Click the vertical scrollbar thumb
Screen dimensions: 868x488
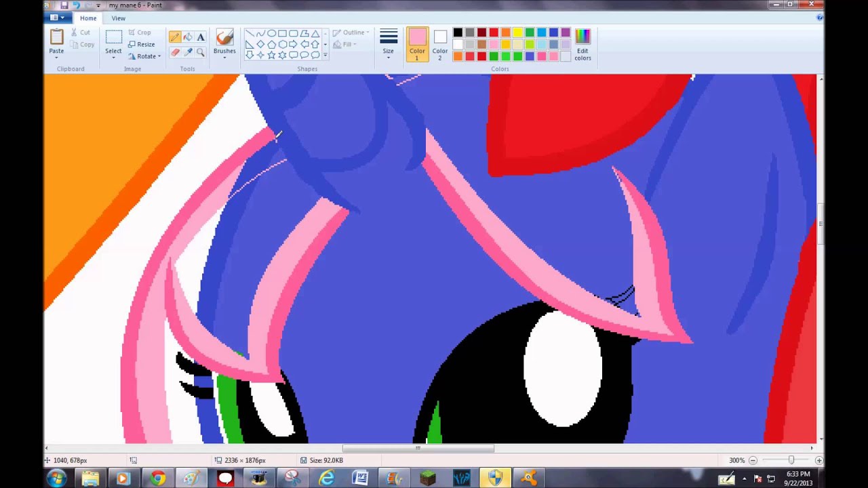[x=821, y=224]
